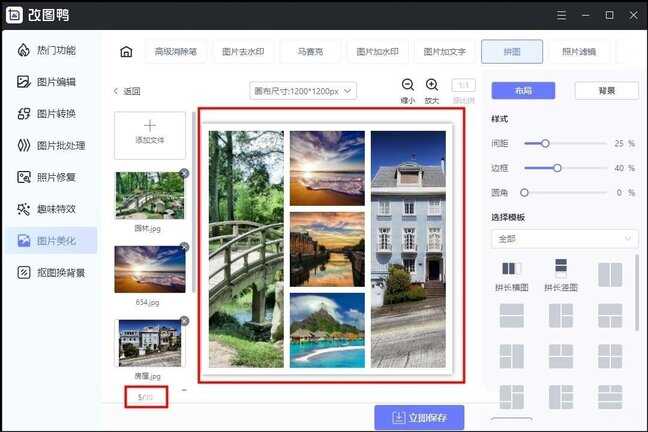The height and width of the screenshot is (432, 648).
Task: Open the 选择模板 全部 dropdown
Action: click(x=565, y=239)
